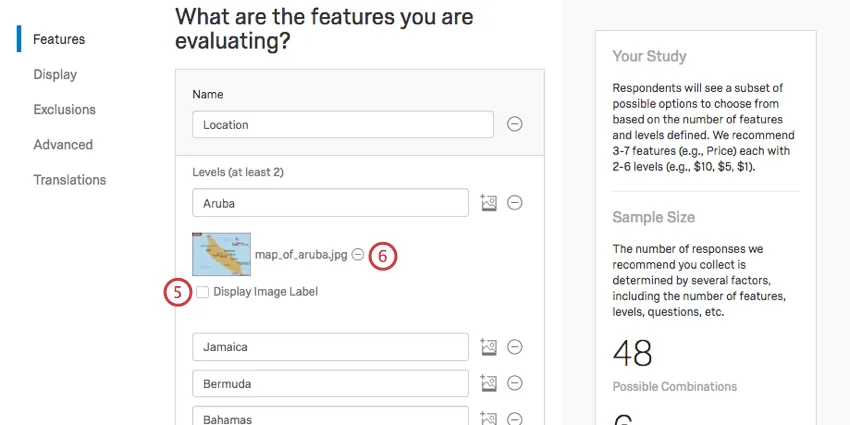850x425 pixels.
Task: Add image to the Aruba level
Action: coord(488,202)
